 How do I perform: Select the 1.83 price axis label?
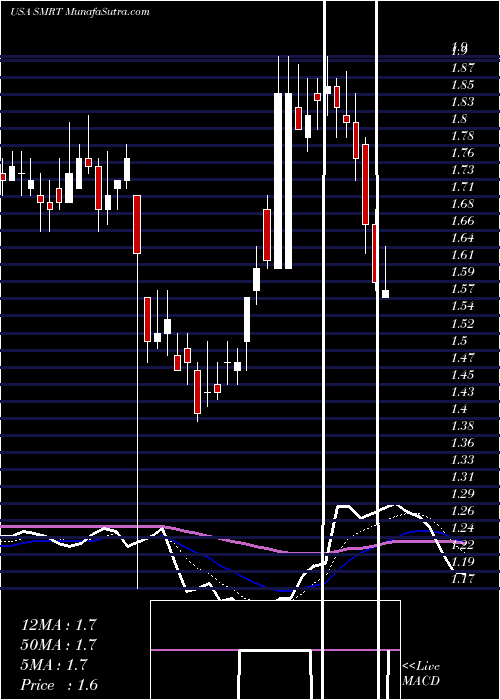pyautogui.click(x=465, y=102)
